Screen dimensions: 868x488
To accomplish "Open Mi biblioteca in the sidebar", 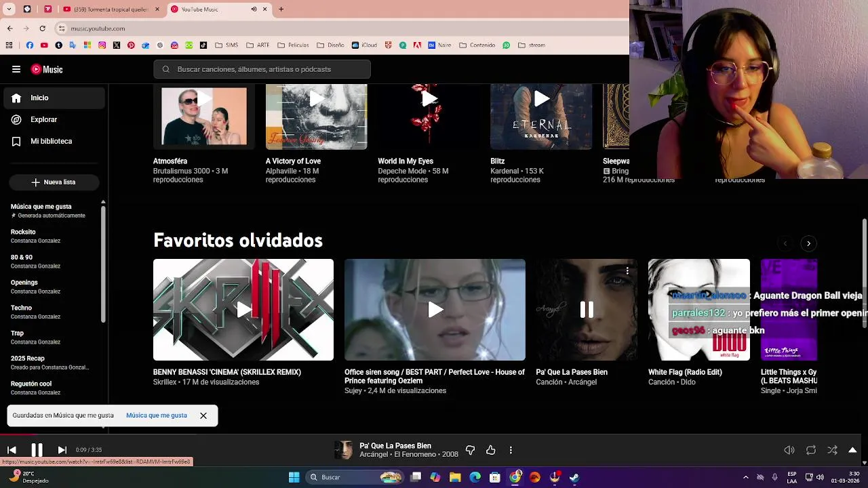I will pos(54,141).
